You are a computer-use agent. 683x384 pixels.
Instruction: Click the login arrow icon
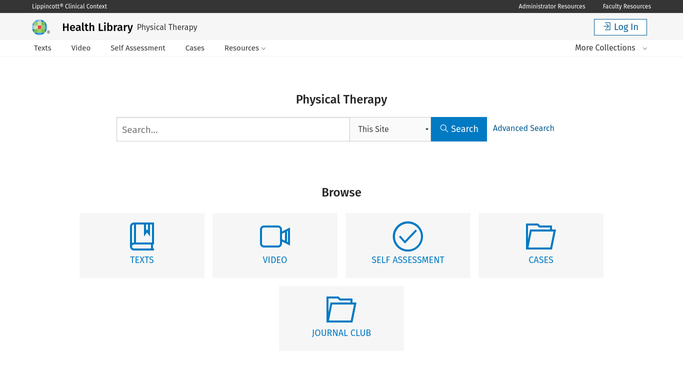coord(607,27)
